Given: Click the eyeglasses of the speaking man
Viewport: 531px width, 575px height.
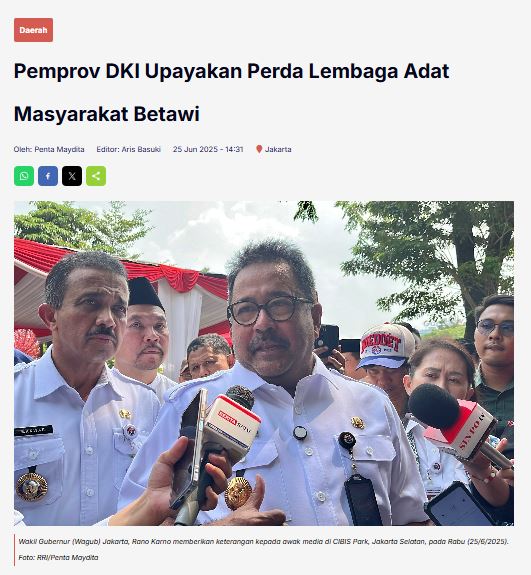Looking at the screenshot, I should [271, 310].
